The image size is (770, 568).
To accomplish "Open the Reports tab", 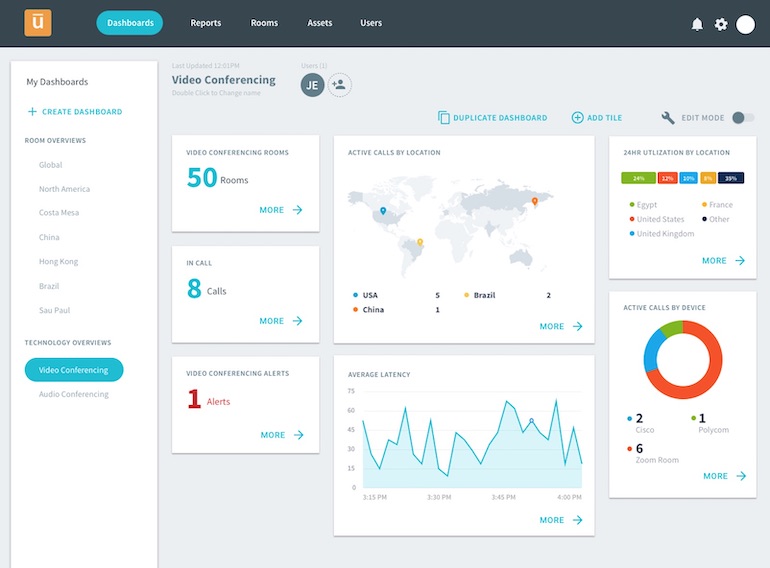I will 206,23.
